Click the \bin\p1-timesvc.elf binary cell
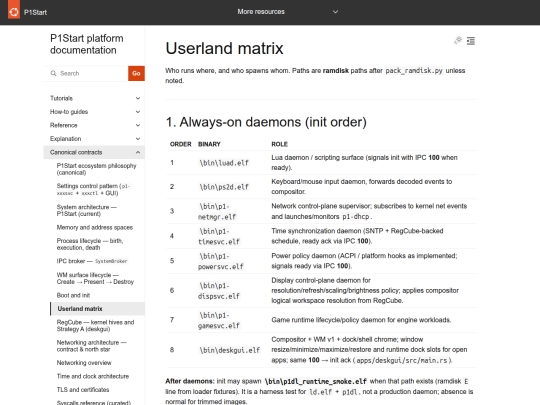The image size is (540, 405). (x=219, y=236)
